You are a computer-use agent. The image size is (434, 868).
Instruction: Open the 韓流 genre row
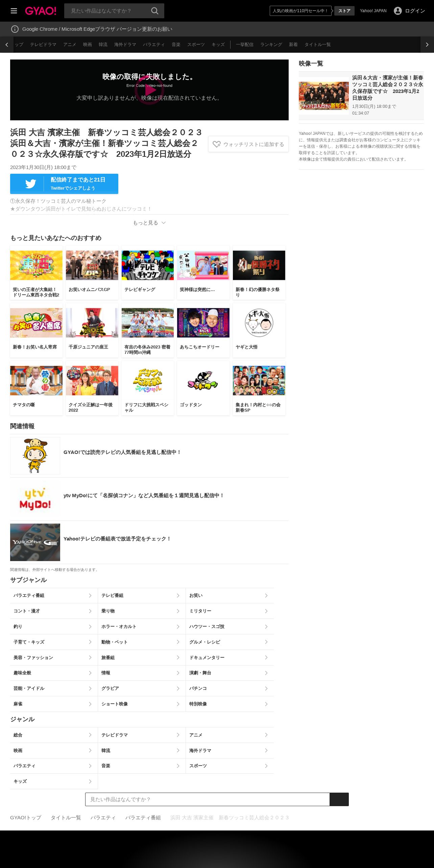(x=142, y=751)
